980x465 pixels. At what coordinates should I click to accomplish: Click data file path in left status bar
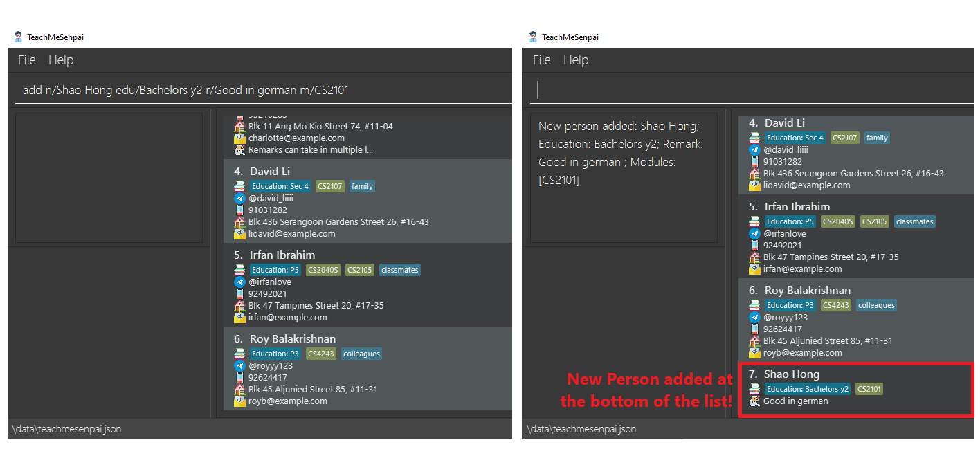(x=66, y=429)
